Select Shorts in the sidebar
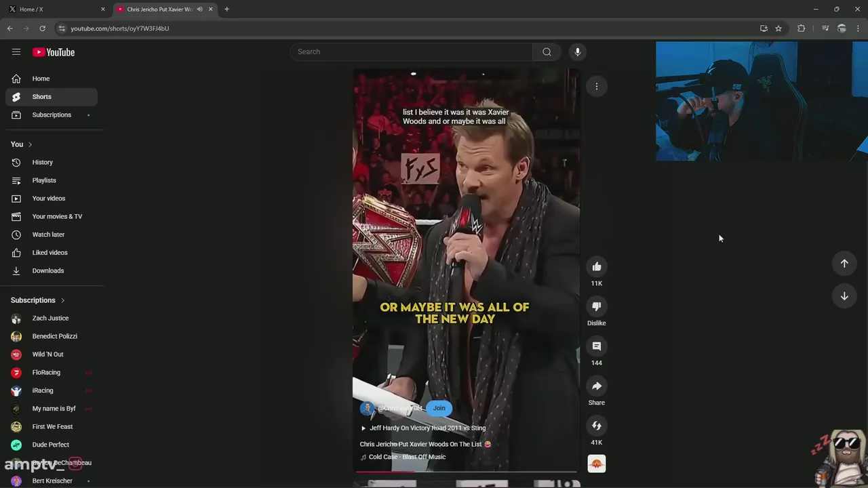This screenshot has width=868, height=488. (52, 97)
